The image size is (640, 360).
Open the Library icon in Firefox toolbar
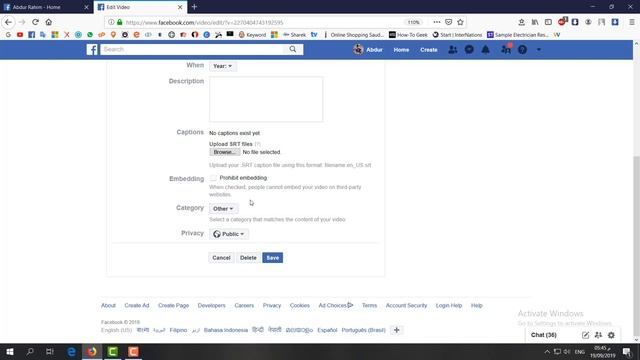(535, 22)
